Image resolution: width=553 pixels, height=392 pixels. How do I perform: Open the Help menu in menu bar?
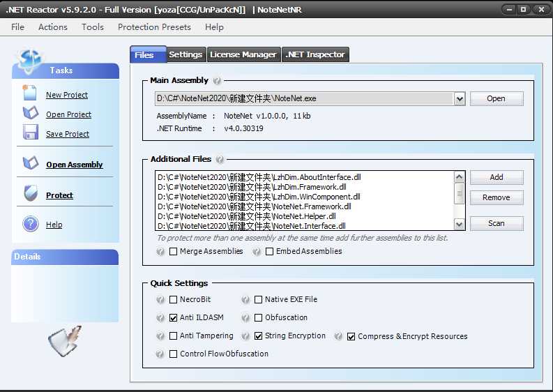(214, 27)
